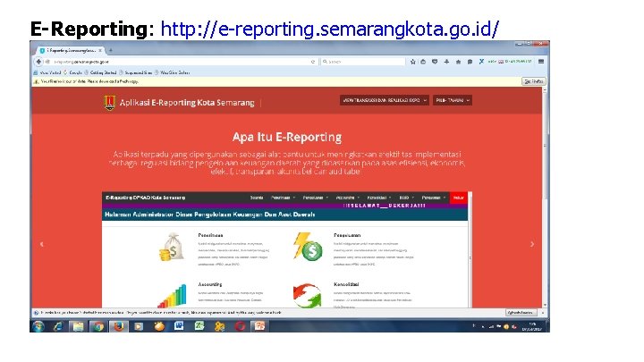Close the E-Reporting browser tab
The height and width of the screenshot is (362, 644).
100,50
